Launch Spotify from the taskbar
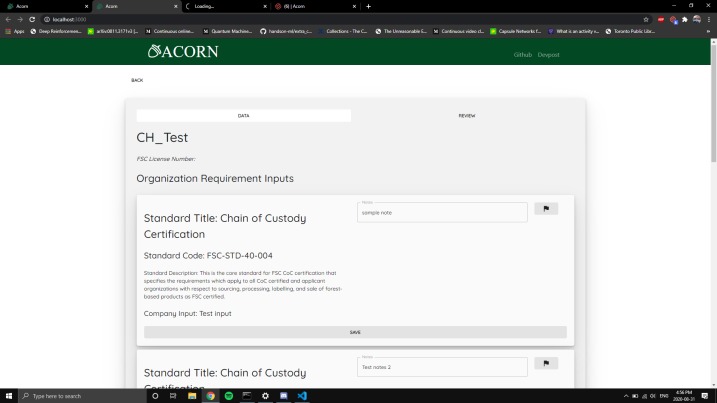The height and width of the screenshot is (403, 717). point(229,396)
